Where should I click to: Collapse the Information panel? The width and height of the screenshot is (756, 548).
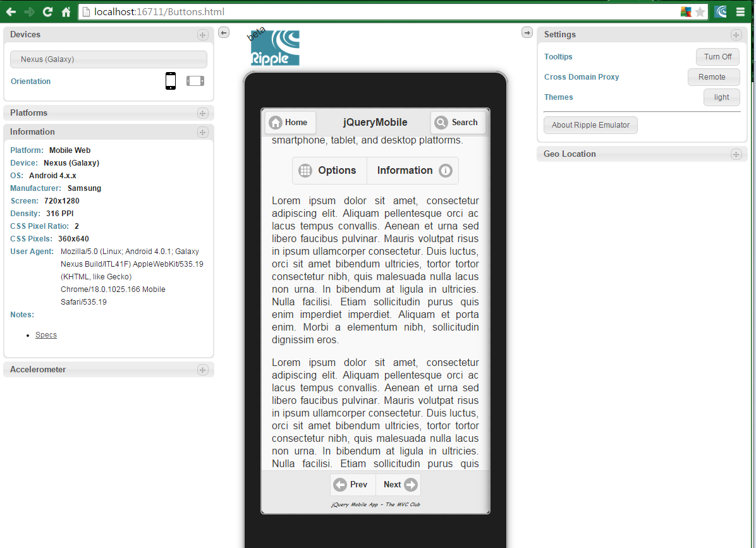(x=202, y=132)
